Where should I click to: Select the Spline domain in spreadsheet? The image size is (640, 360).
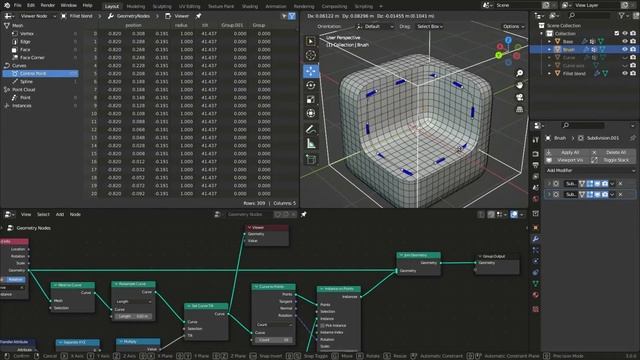(x=26, y=82)
